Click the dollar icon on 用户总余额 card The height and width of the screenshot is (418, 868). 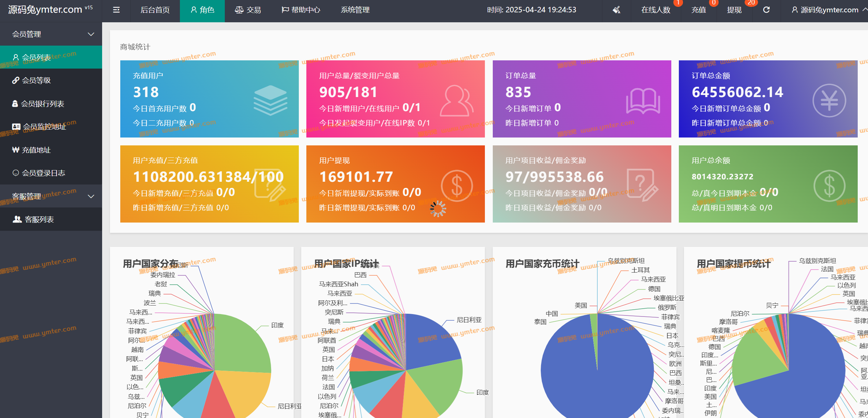[830, 186]
